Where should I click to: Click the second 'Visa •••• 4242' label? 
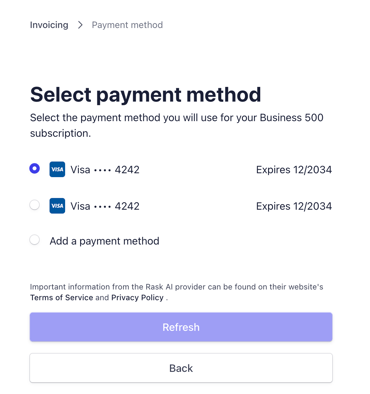[x=105, y=206]
